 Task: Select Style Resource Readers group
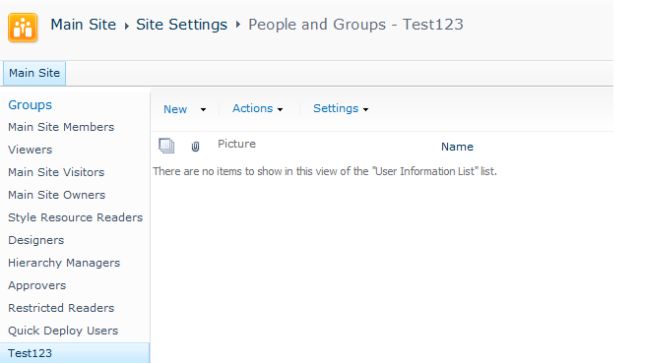75,218
